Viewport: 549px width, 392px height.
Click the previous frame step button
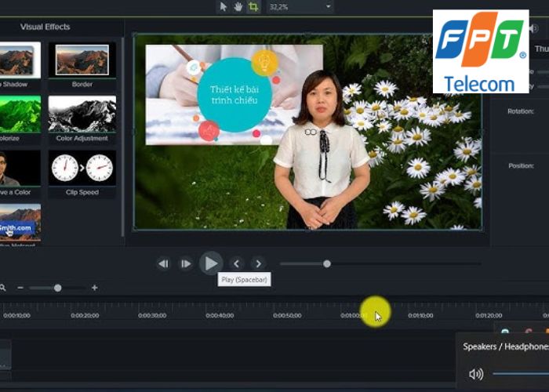(163, 264)
